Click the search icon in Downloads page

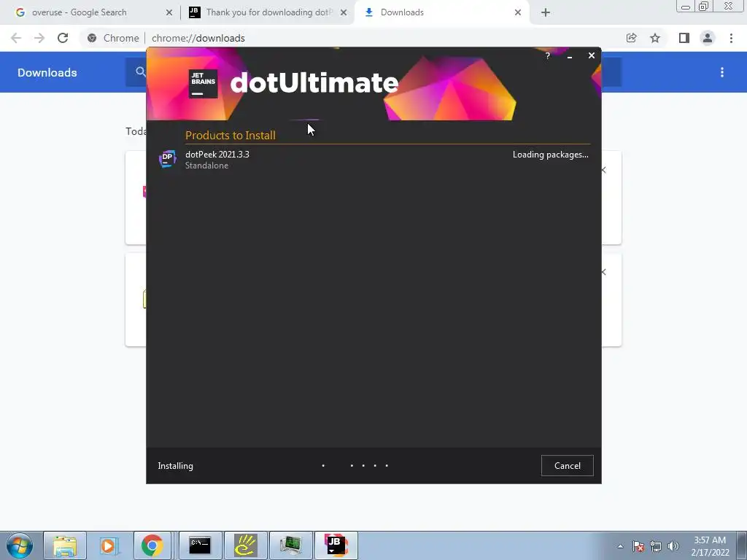point(140,72)
